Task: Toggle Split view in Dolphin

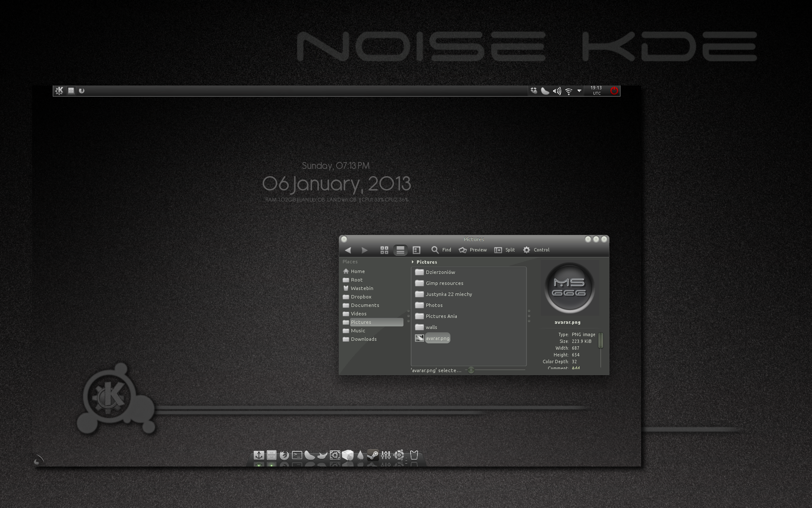Action: (505, 250)
